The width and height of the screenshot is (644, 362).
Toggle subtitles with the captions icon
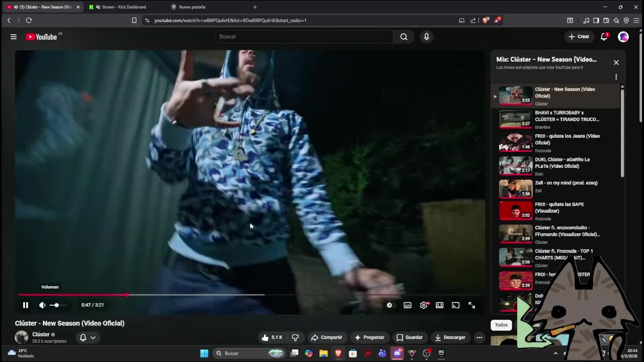[x=408, y=305]
